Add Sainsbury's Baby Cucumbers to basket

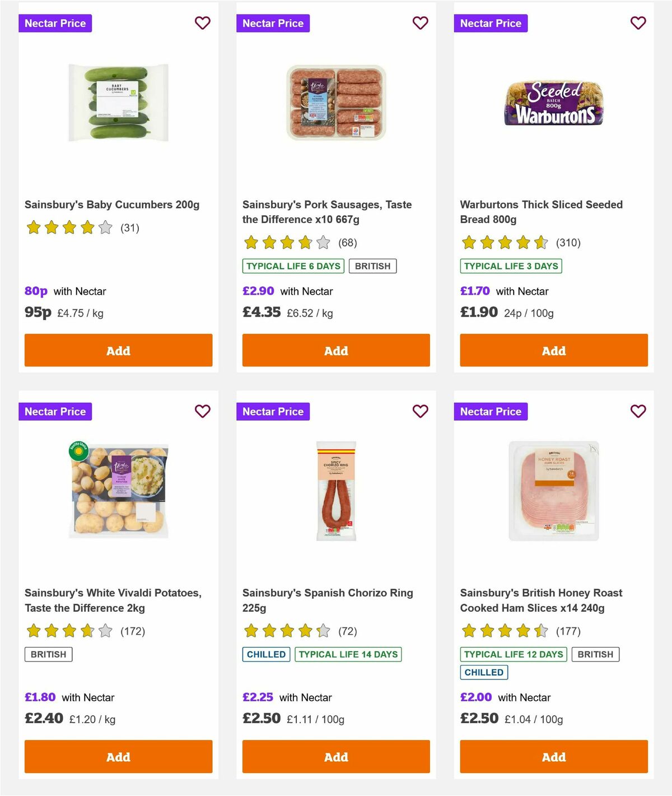coord(118,350)
